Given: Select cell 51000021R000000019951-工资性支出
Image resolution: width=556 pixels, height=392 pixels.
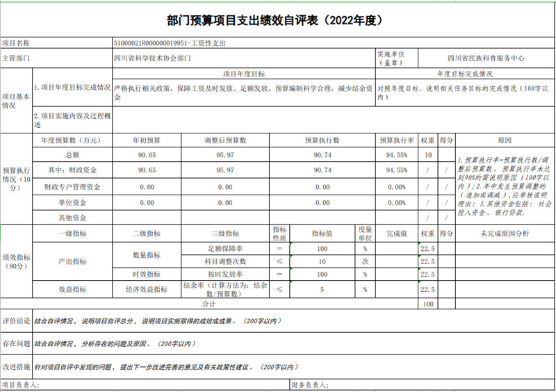Looking at the screenshot, I should pos(333,43).
